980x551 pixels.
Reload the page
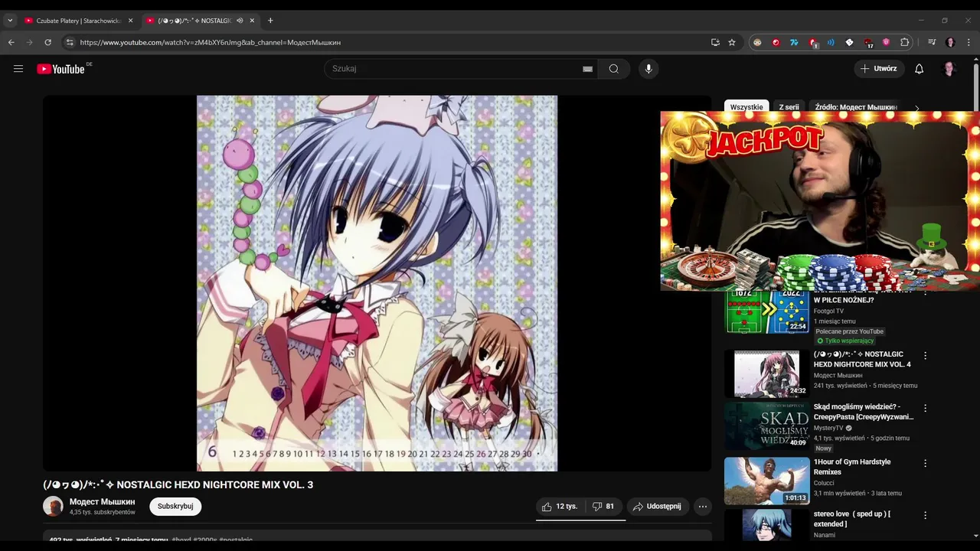pos(47,42)
